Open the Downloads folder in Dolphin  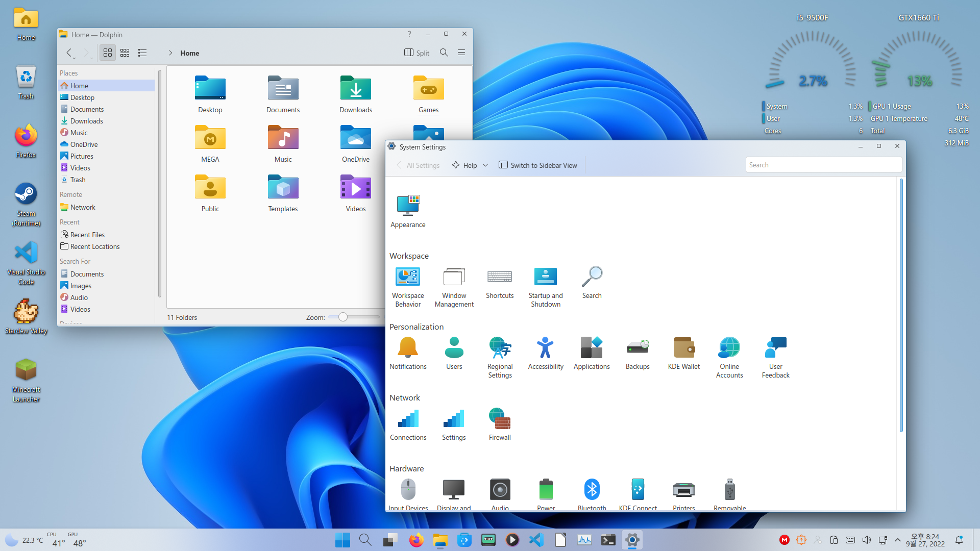[x=356, y=94]
